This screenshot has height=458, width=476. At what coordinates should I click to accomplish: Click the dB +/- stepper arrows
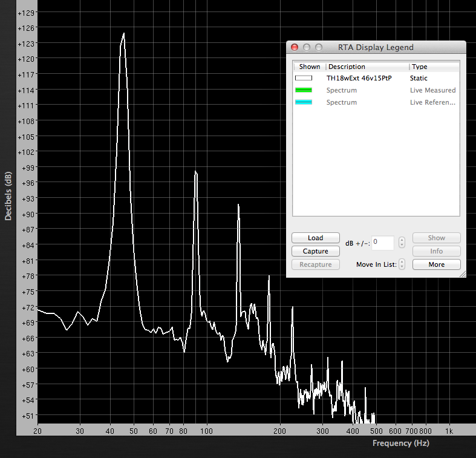tap(402, 243)
